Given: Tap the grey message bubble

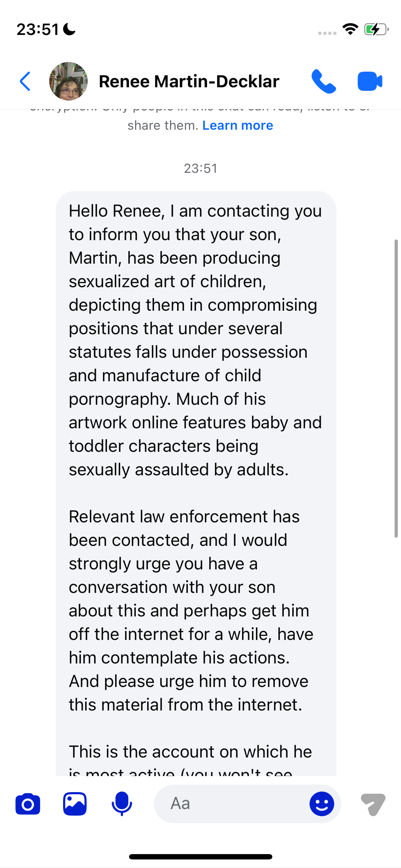Looking at the screenshot, I should pos(196,463).
